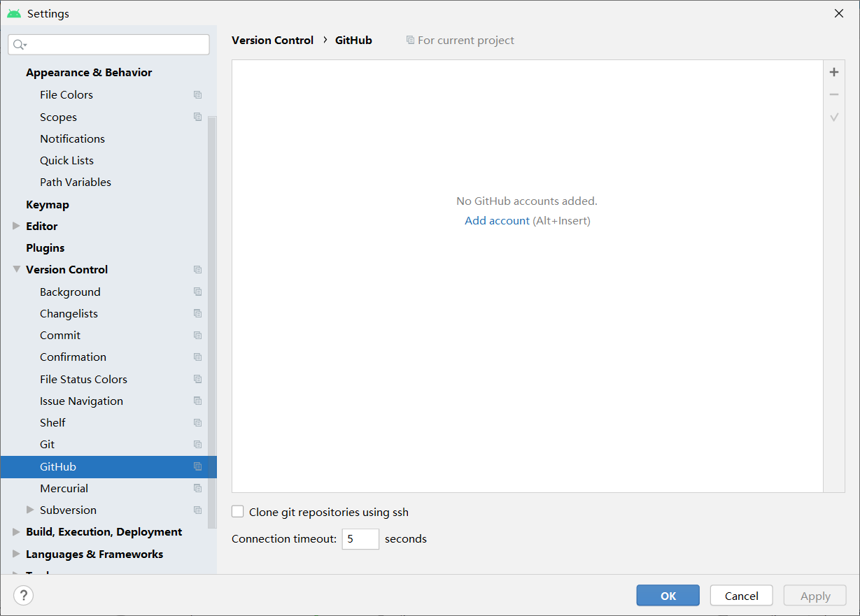Select the GitHub settings row
Image resolution: width=860 pixels, height=616 pixels.
(108, 466)
